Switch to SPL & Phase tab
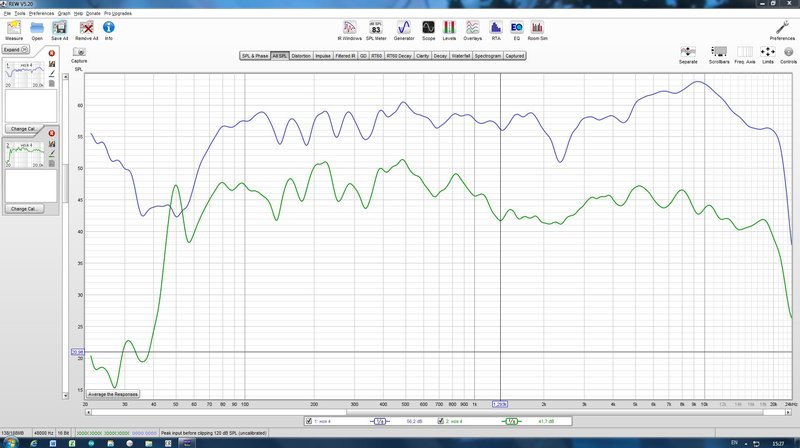This screenshot has height=448, width=800. point(255,56)
